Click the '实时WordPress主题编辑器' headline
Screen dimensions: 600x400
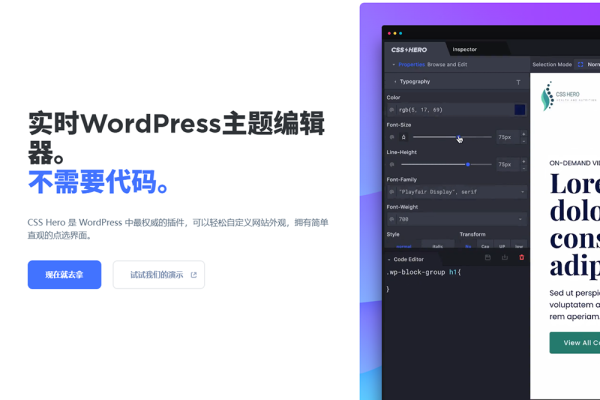[176, 138]
